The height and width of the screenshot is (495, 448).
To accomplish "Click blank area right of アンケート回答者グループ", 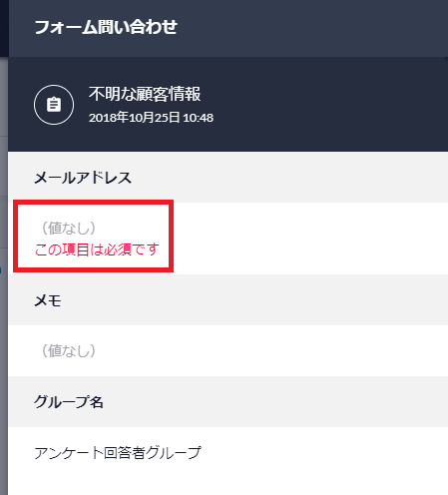I will click(324, 452).
